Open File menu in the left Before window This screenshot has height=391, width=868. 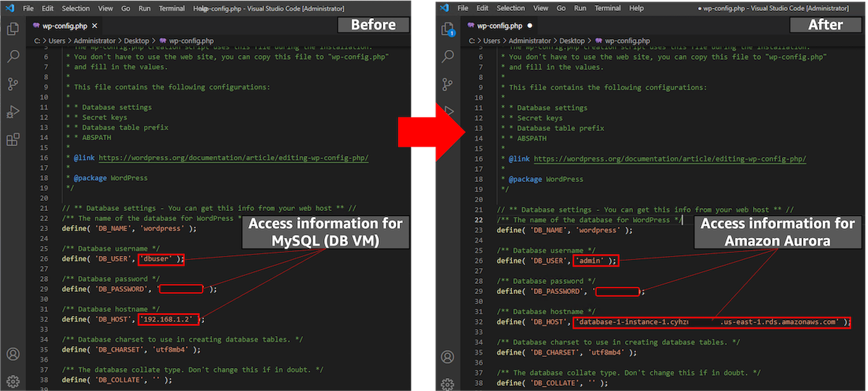pos(29,8)
